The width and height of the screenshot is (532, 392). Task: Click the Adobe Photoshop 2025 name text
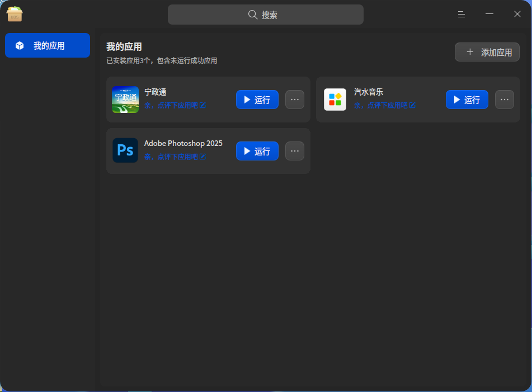pyautogui.click(x=183, y=144)
